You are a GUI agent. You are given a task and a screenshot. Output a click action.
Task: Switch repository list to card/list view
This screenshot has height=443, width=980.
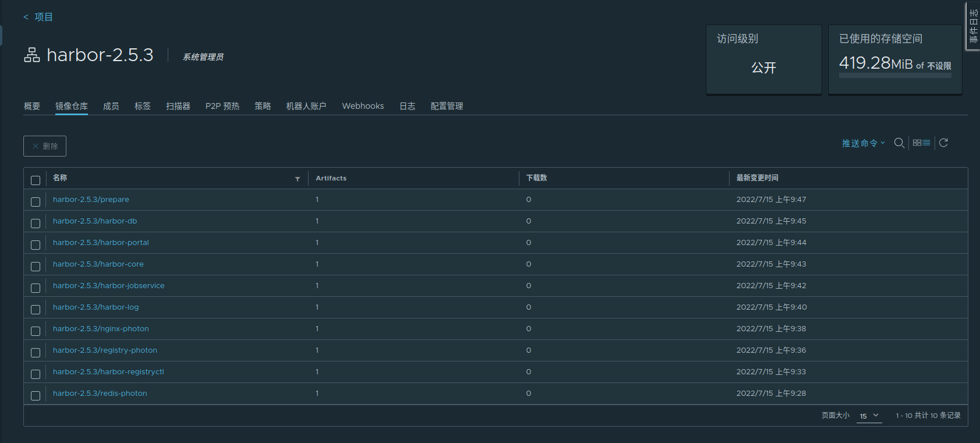[921, 143]
